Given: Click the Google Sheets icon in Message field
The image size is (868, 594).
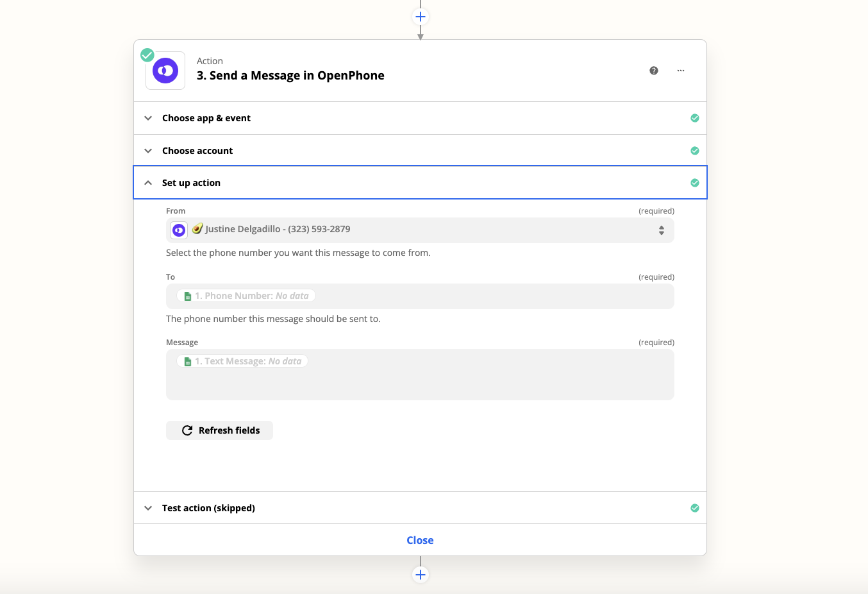Looking at the screenshot, I should (188, 362).
